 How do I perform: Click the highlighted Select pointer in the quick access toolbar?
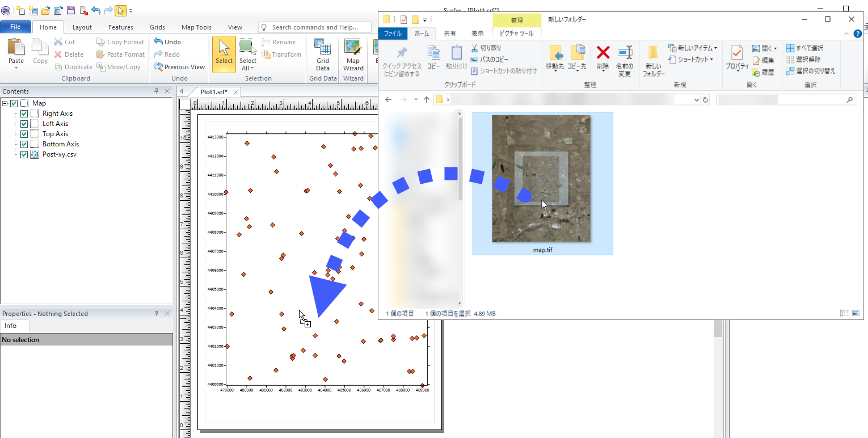(120, 10)
